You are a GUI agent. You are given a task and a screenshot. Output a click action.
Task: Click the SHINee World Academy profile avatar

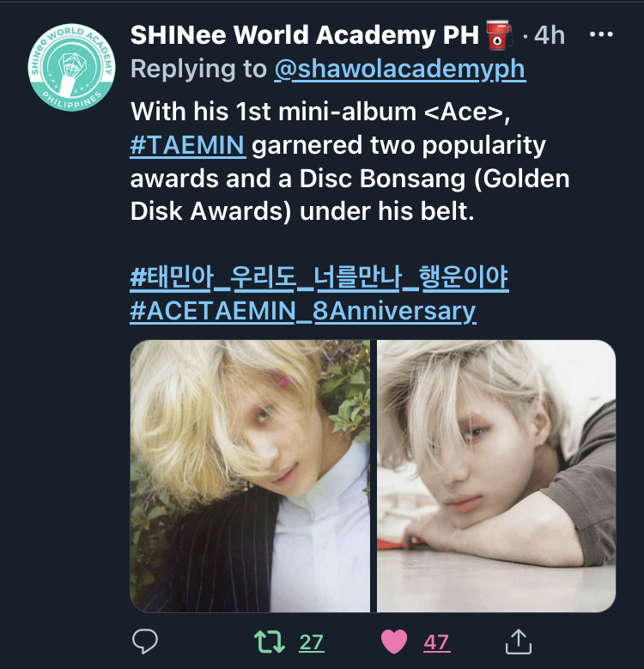click(x=71, y=67)
